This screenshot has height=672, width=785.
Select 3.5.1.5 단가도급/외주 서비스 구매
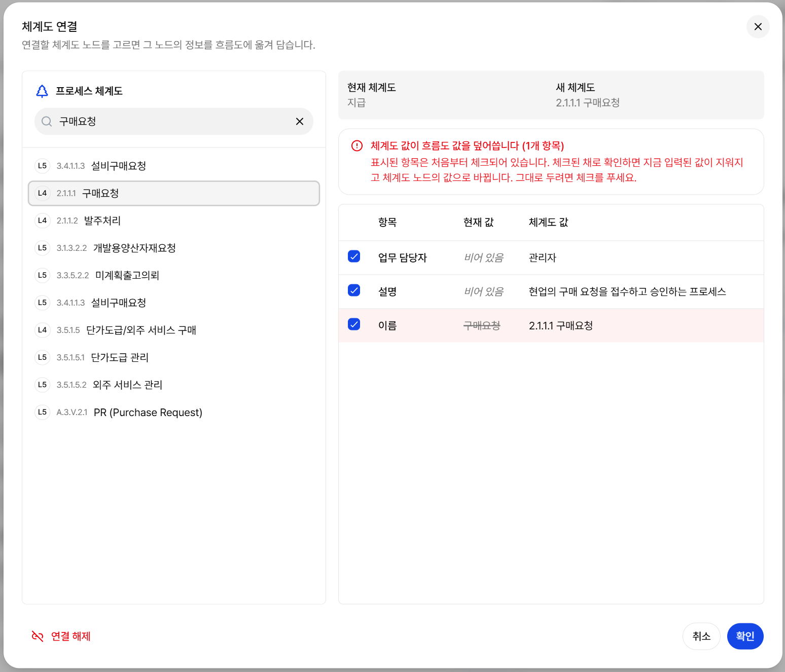pyautogui.click(x=174, y=330)
